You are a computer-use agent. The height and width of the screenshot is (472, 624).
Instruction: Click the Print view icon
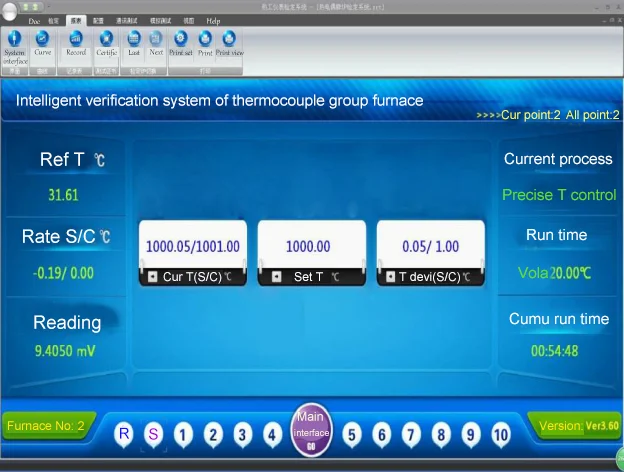229,44
